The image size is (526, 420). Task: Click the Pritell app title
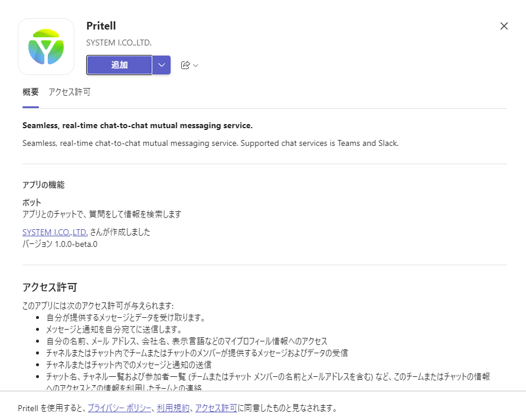pyautogui.click(x=101, y=26)
